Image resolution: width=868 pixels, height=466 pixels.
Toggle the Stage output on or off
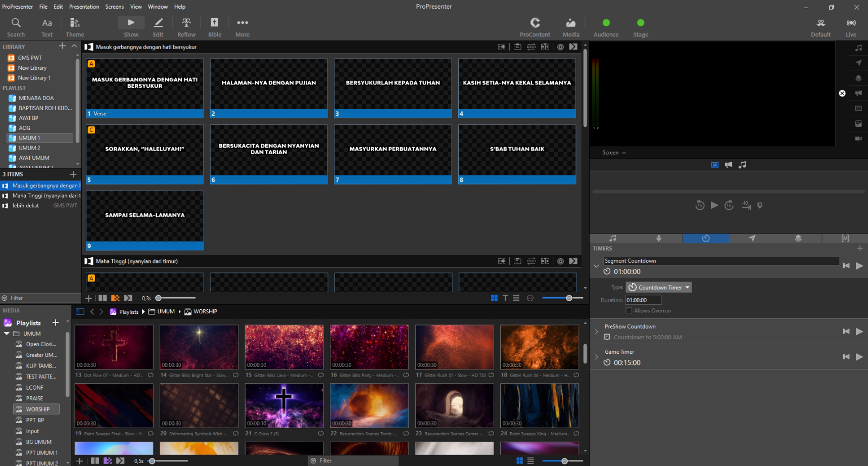click(x=640, y=22)
